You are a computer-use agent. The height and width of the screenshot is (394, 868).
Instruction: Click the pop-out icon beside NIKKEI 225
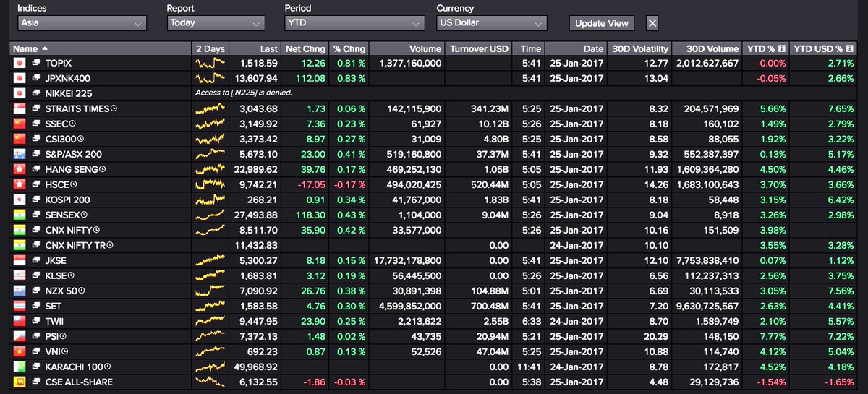[x=35, y=93]
